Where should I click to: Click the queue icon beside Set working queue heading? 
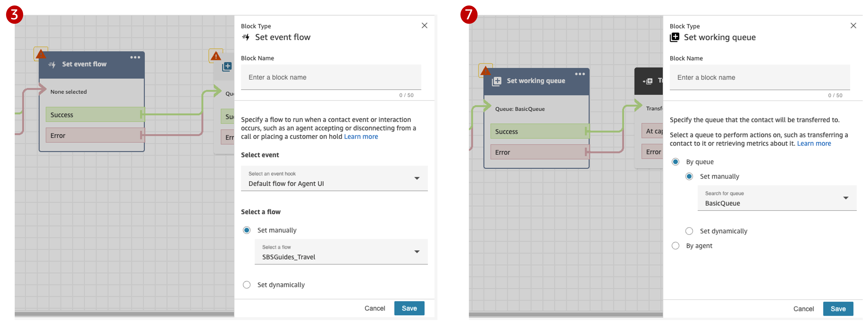tap(675, 37)
